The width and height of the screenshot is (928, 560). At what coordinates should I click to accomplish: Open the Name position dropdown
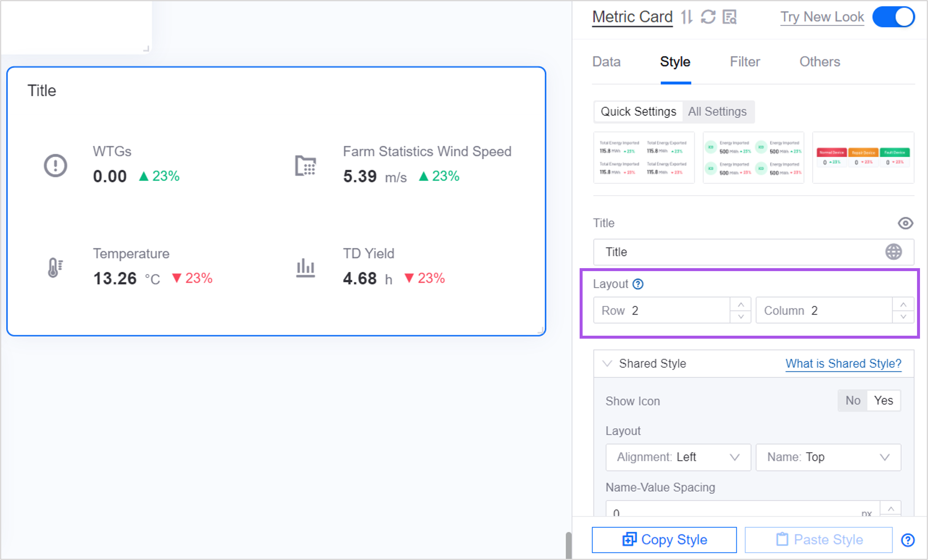pyautogui.click(x=828, y=457)
